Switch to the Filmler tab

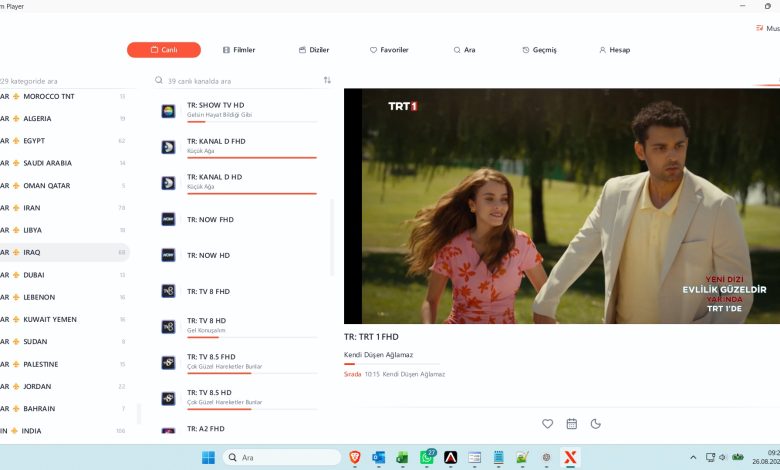tap(239, 50)
